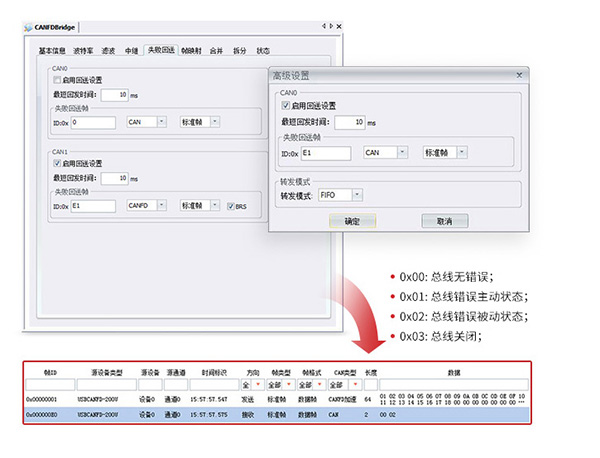The width and height of the screenshot is (600, 458).
Task: Close the CANFDBridge panel with X icon
Action: pos(339,26)
